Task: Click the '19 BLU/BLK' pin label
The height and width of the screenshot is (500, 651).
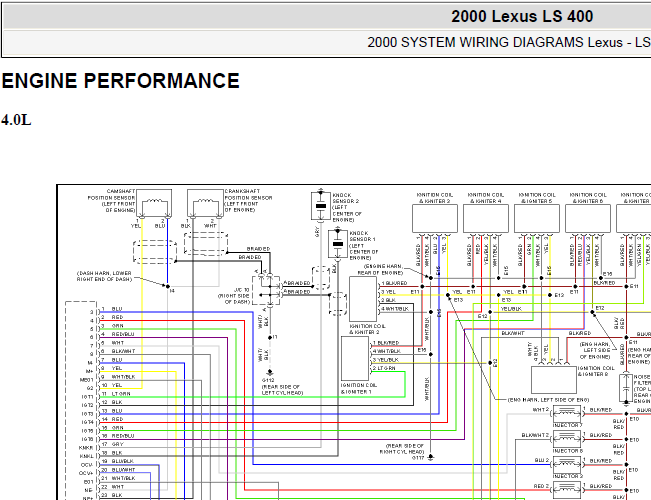Action: tap(118, 461)
